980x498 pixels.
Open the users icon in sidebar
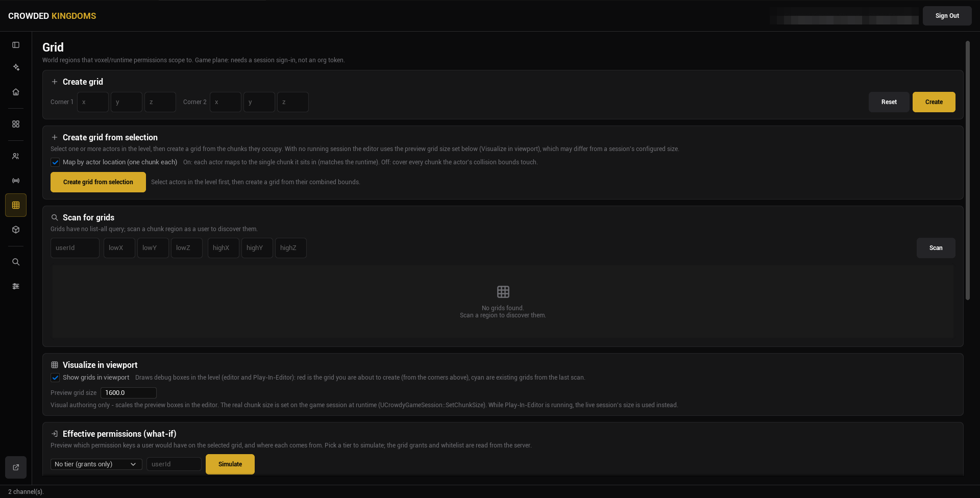pyautogui.click(x=16, y=156)
